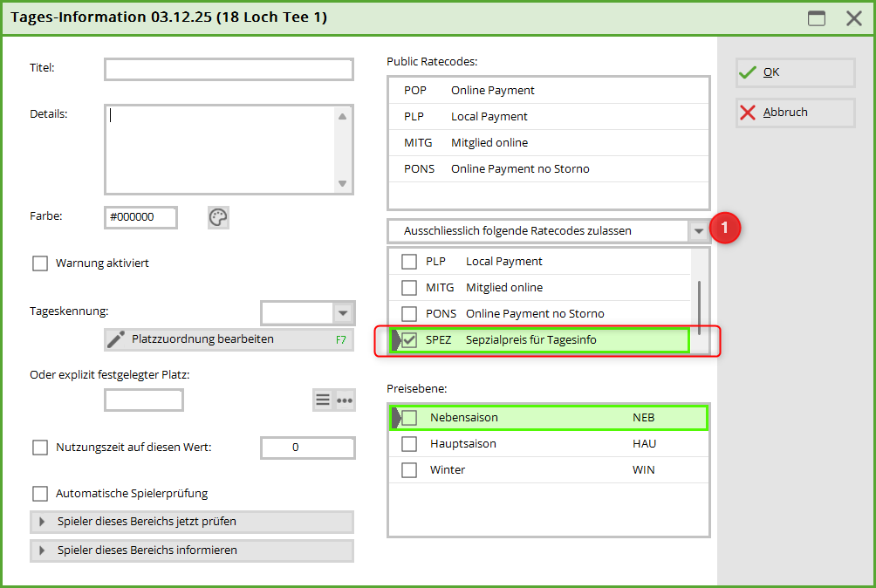Uncheck the SPEZ Sepzialpreis ratecode

(409, 339)
